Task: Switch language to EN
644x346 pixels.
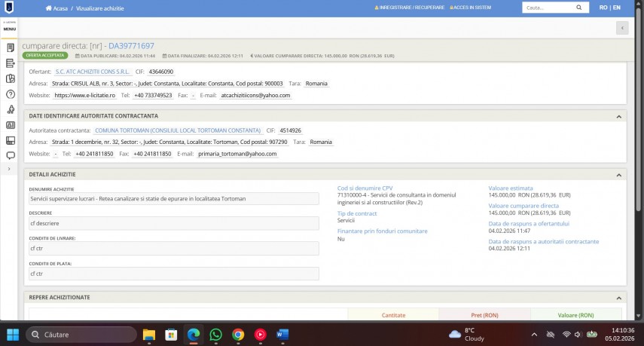Action: [x=617, y=8]
